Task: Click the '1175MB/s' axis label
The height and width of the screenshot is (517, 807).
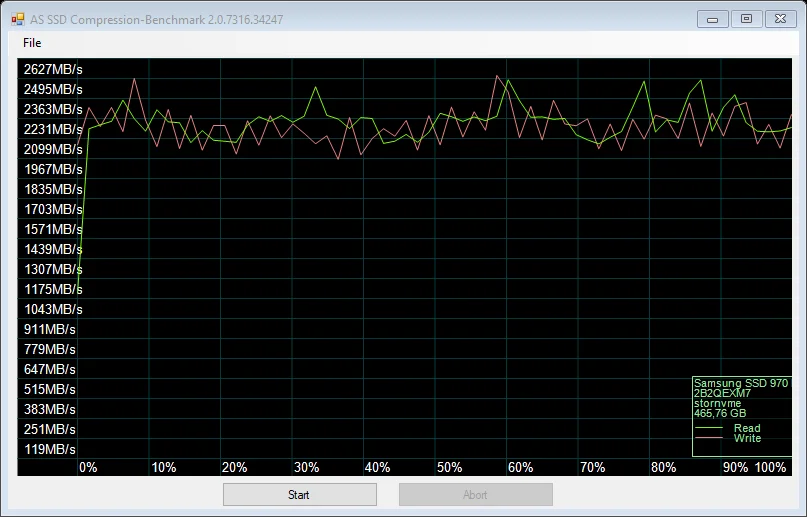Action: pos(53,290)
